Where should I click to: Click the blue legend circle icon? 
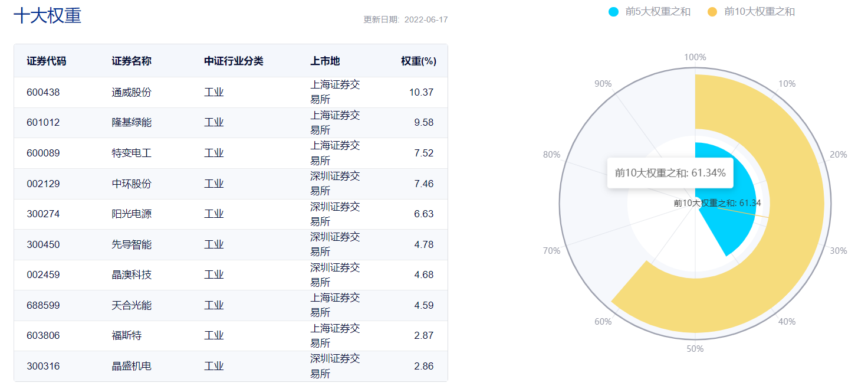click(613, 12)
